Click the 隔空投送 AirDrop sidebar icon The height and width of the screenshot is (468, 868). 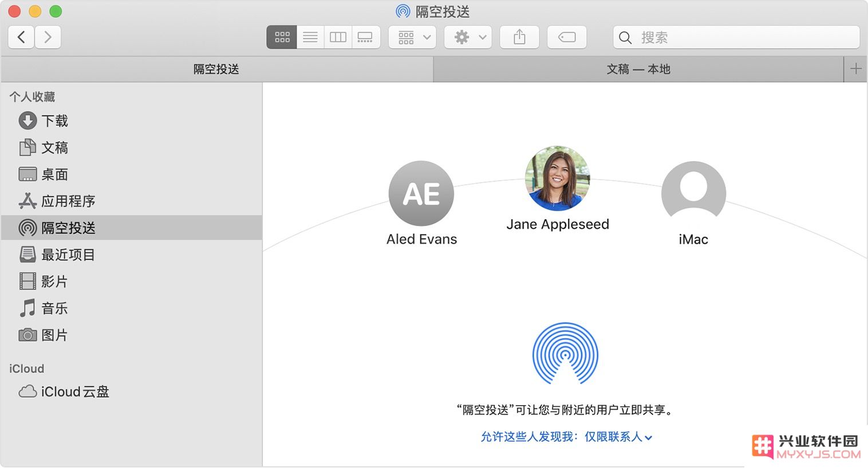pos(27,228)
